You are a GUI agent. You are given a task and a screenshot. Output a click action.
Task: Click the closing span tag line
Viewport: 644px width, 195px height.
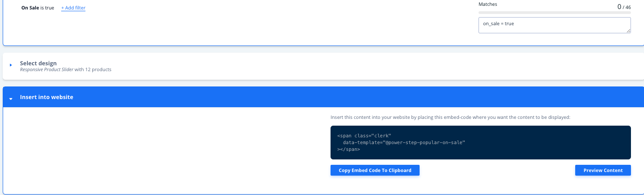[349, 149]
